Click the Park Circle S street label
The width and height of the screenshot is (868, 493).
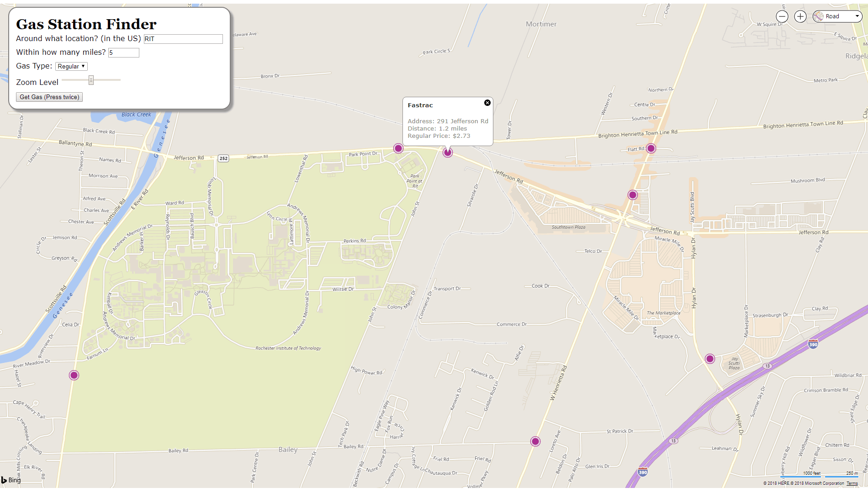(436, 52)
